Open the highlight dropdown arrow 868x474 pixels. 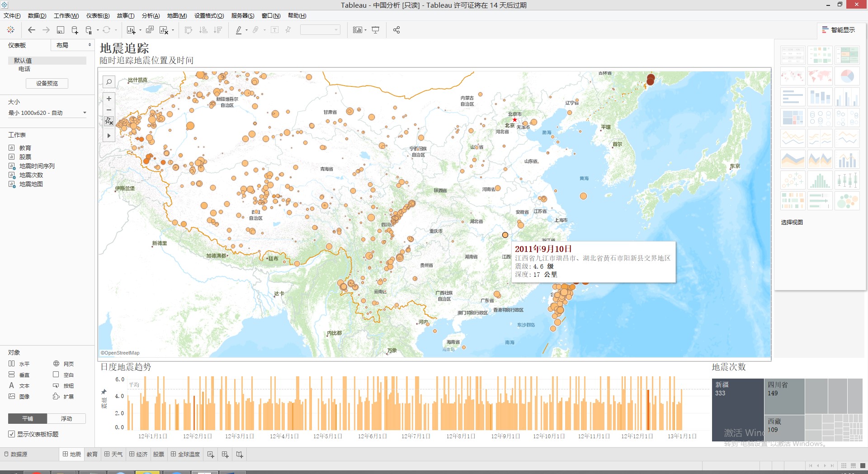click(x=246, y=30)
